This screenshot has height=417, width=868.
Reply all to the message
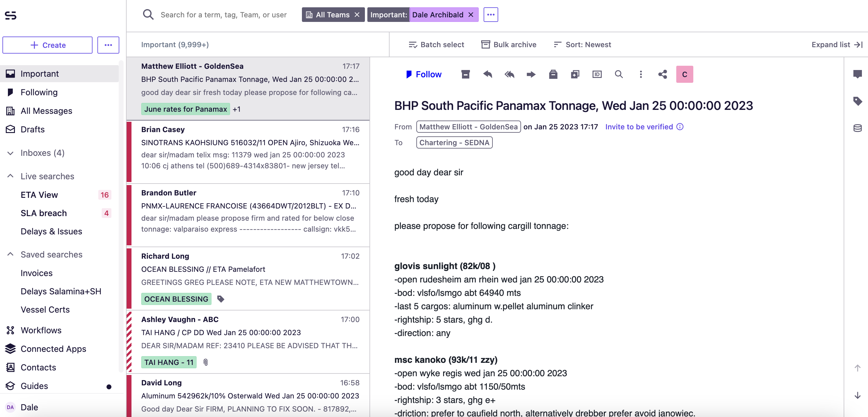[x=509, y=74]
